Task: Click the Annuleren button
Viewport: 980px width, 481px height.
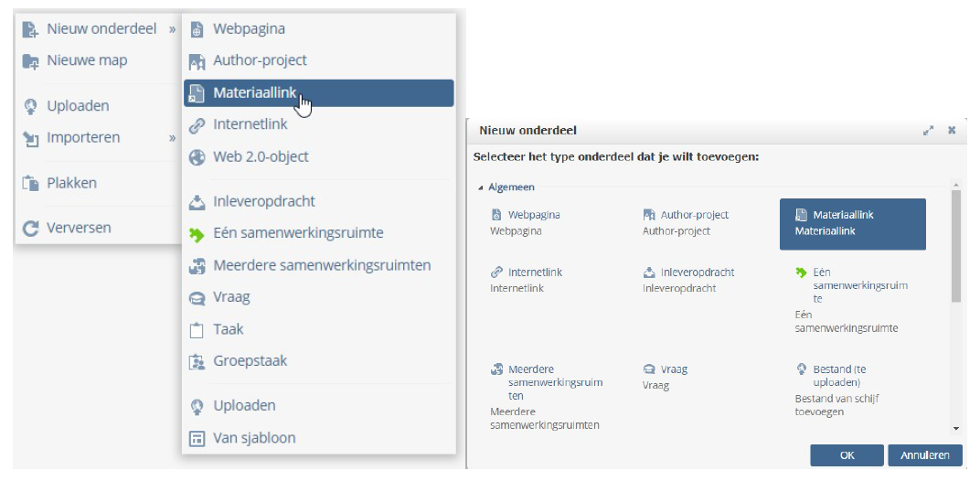Action: click(925, 455)
